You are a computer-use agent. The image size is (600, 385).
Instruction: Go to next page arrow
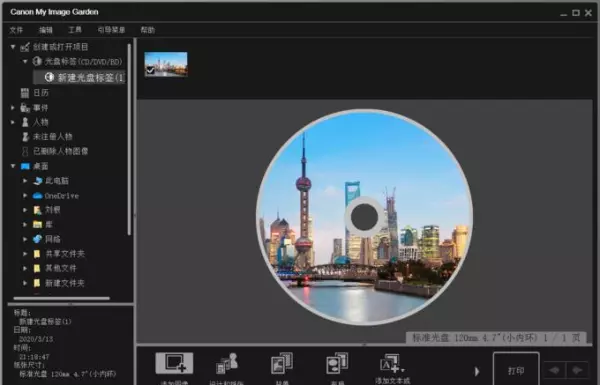[x=577, y=370]
